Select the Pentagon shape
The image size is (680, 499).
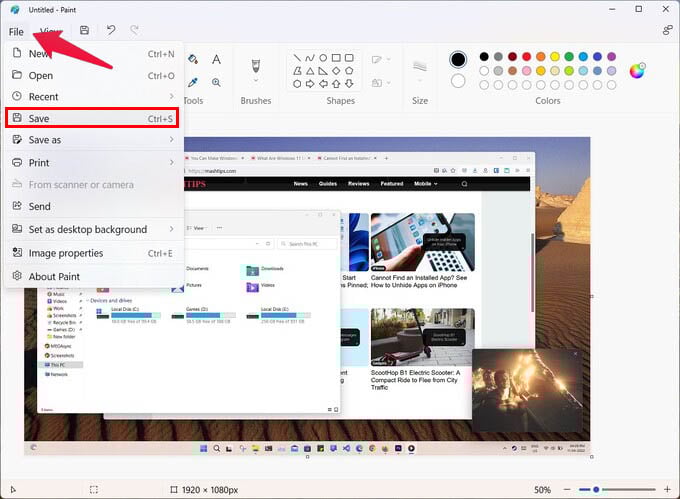click(349, 71)
